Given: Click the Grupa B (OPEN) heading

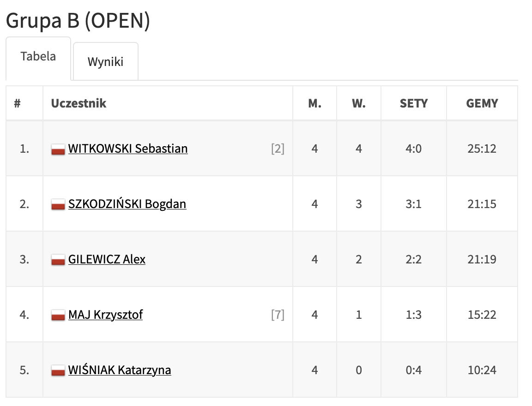Looking at the screenshot, I should (x=78, y=21).
